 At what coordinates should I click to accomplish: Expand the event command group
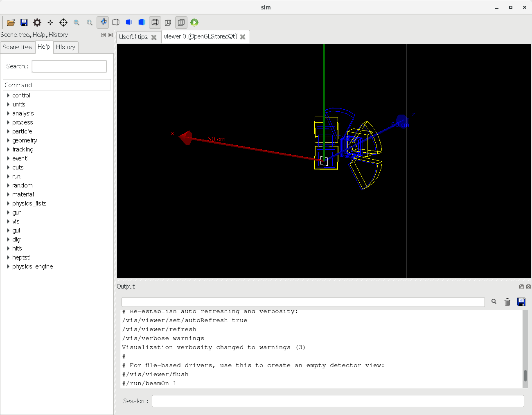click(8, 158)
